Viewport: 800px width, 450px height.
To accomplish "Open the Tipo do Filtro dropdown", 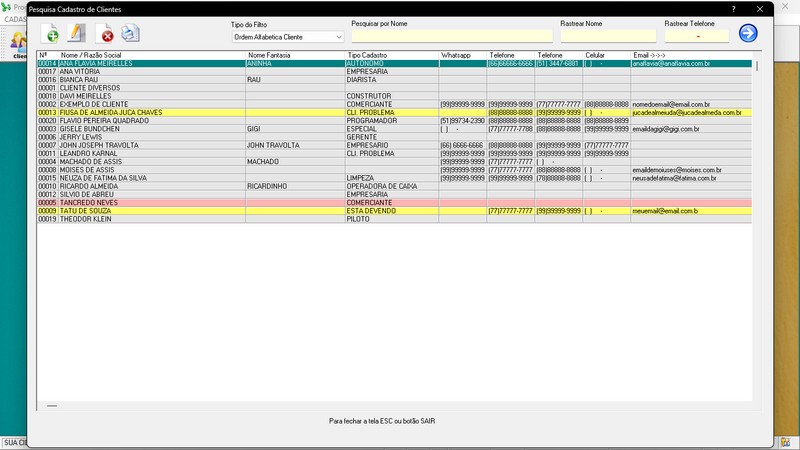I will coord(288,37).
